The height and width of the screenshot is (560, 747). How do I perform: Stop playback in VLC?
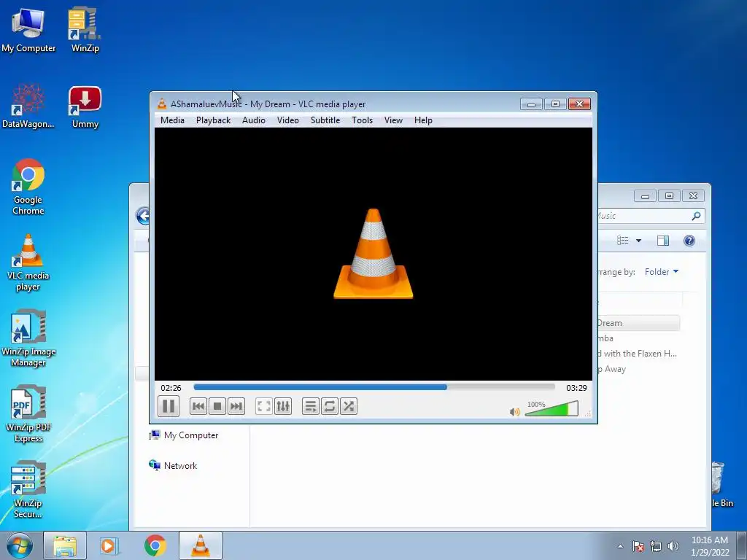click(x=217, y=406)
